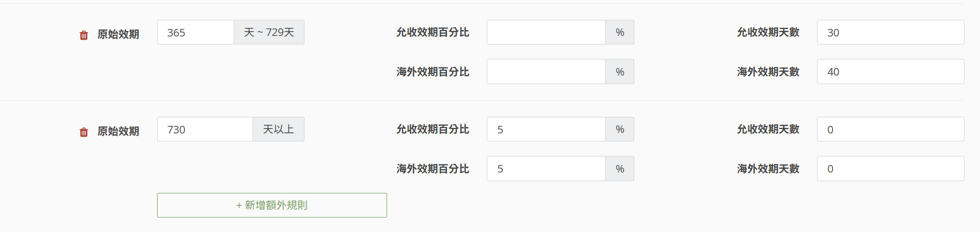980x232 pixels.
Task: Click the 天 ~ 729天 range suffix
Action: [x=269, y=33]
